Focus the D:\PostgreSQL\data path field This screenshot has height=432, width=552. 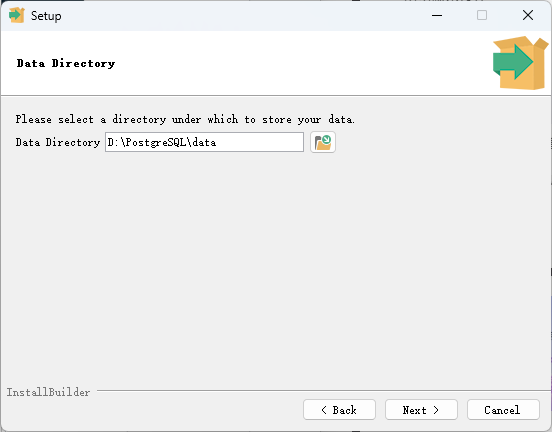click(x=204, y=142)
